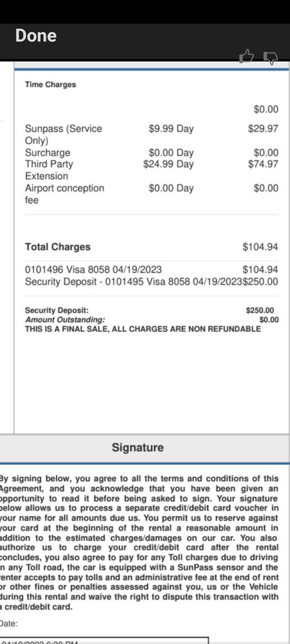The height and width of the screenshot is (644, 290).
Task: Click the $104.94 total charges amount
Action: [260, 247]
